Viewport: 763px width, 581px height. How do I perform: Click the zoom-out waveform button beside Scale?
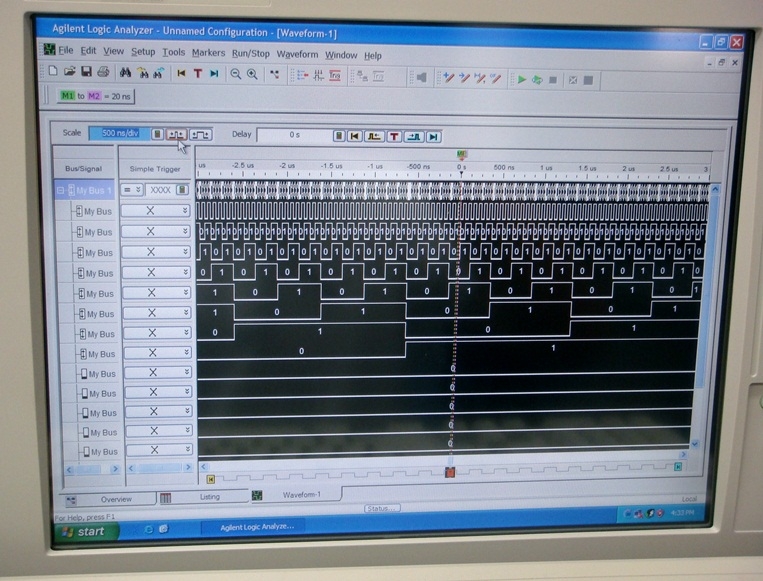(x=176, y=134)
